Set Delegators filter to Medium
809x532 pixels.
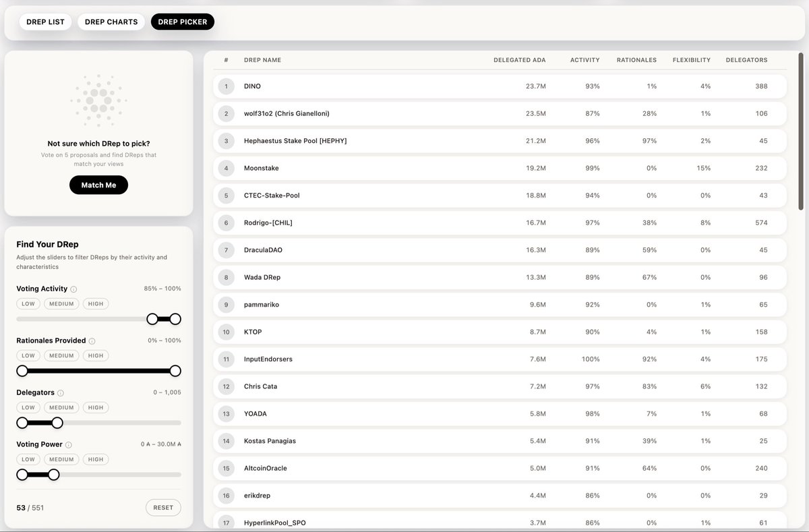point(61,407)
